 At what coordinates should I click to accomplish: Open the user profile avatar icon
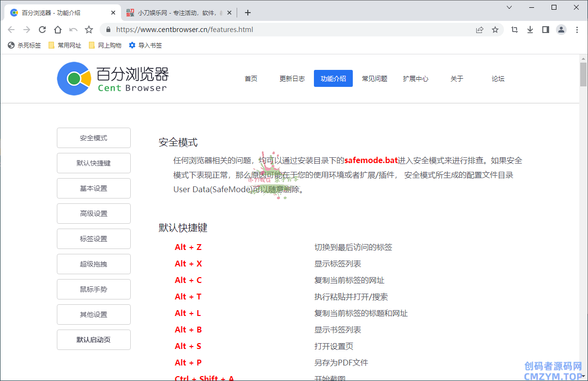pyautogui.click(x=561, y=30)
